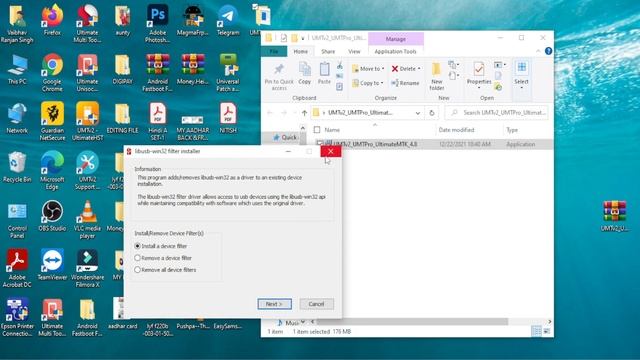Image resolution: width=640 pixels, height=360 pixels.
Task: Switch to Explorer Home tab
Action: pos(301,51)
